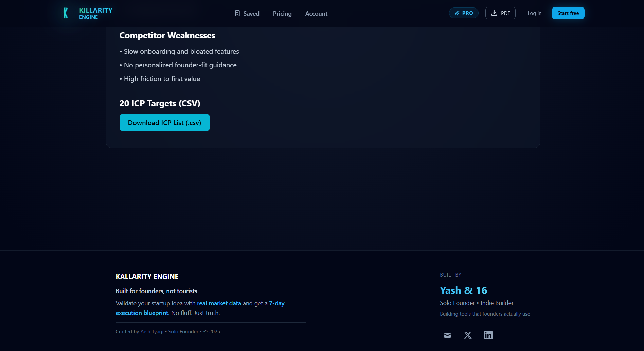Viewport: 644px width, 351px height.
Task: Click the Killarity Engine K logo icon
Action: pyautogui.click(x=66, y=13)
